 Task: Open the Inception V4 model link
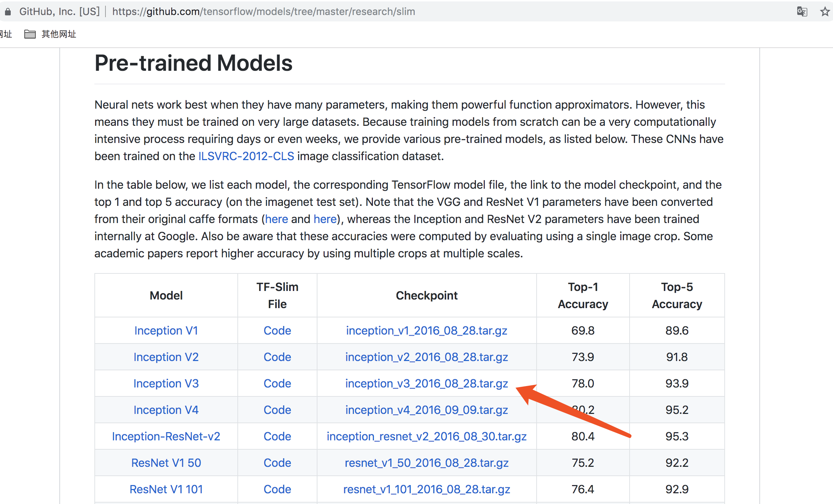(166, 410)
